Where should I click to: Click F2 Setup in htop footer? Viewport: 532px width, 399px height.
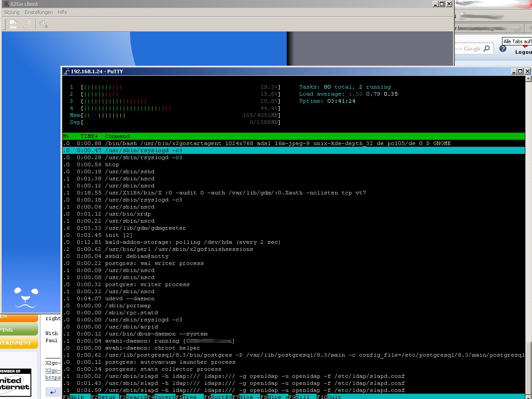click(x=105, y=397)
